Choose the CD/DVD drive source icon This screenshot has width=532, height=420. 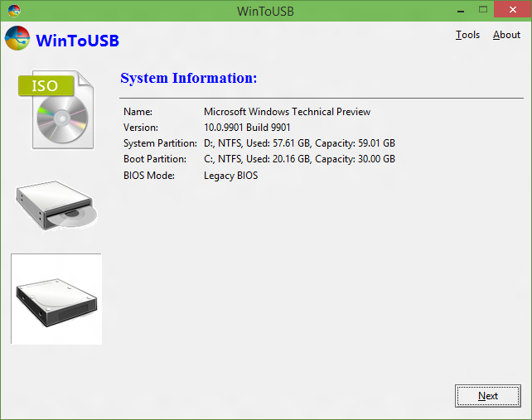click(56, 205)
